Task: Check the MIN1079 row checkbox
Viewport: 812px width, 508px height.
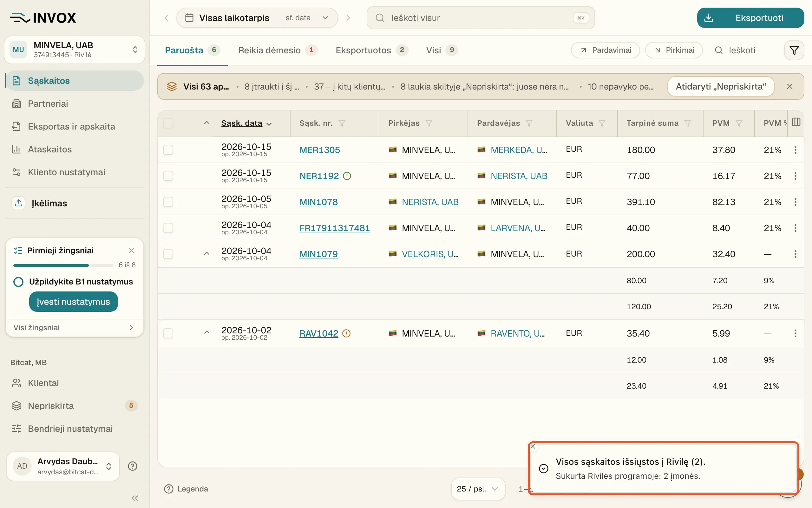Action: (x=168, y=254)
